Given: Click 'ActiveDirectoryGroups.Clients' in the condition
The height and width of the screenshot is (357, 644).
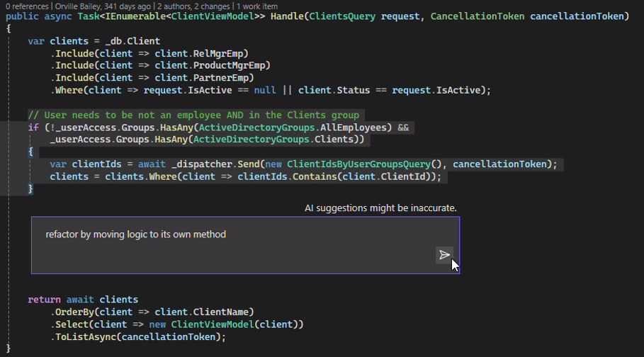Looking at the screenshot, I should click(x=273, y=140).
